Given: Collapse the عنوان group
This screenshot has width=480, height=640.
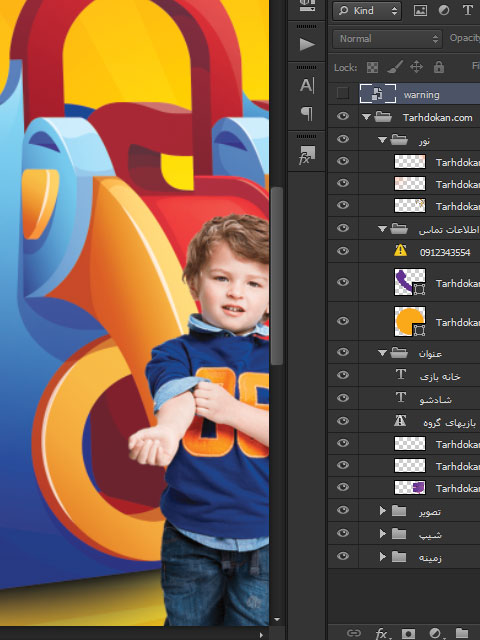Looking at the screenshot, I should coord(382,353).
